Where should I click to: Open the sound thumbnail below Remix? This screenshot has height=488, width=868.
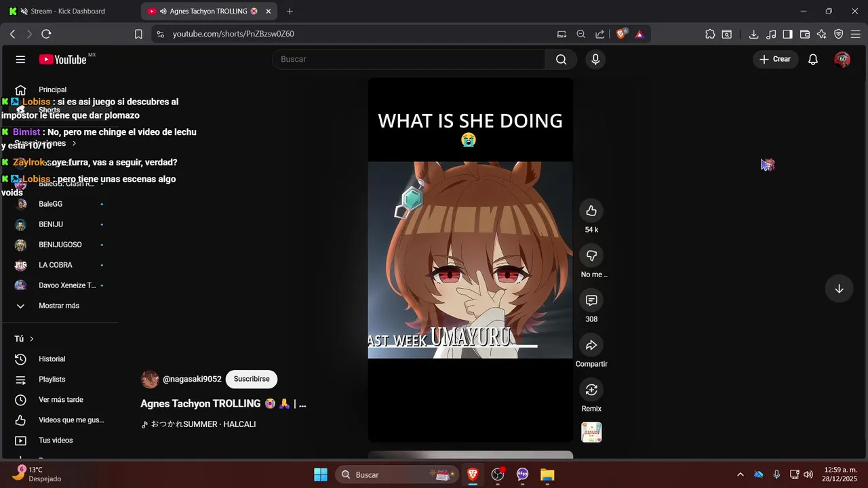point(591,432)
